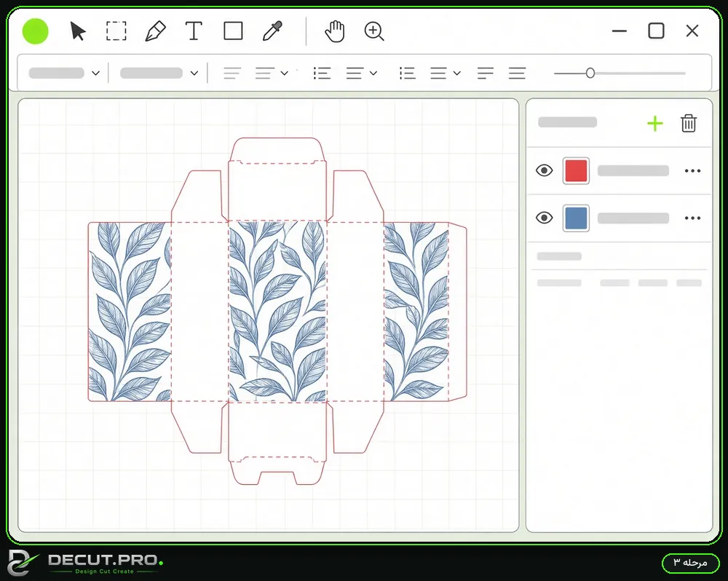Choose the dashed marquee selection tool
The width and height of the screenshot is (728, 581).
point(116,31)
